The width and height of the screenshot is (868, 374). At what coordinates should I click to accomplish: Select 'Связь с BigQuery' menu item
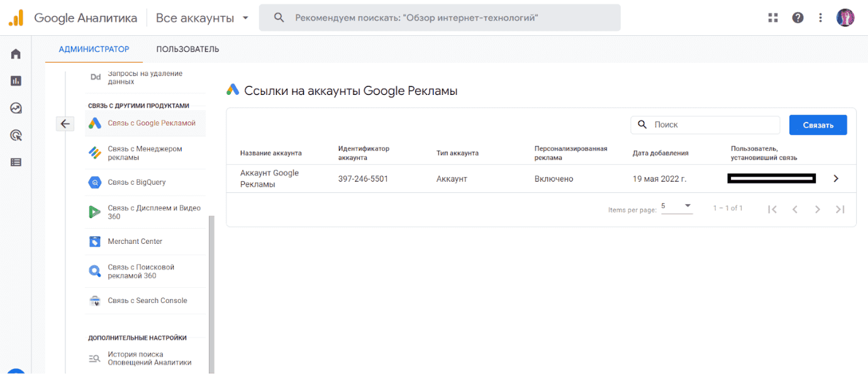coord(145,182)
